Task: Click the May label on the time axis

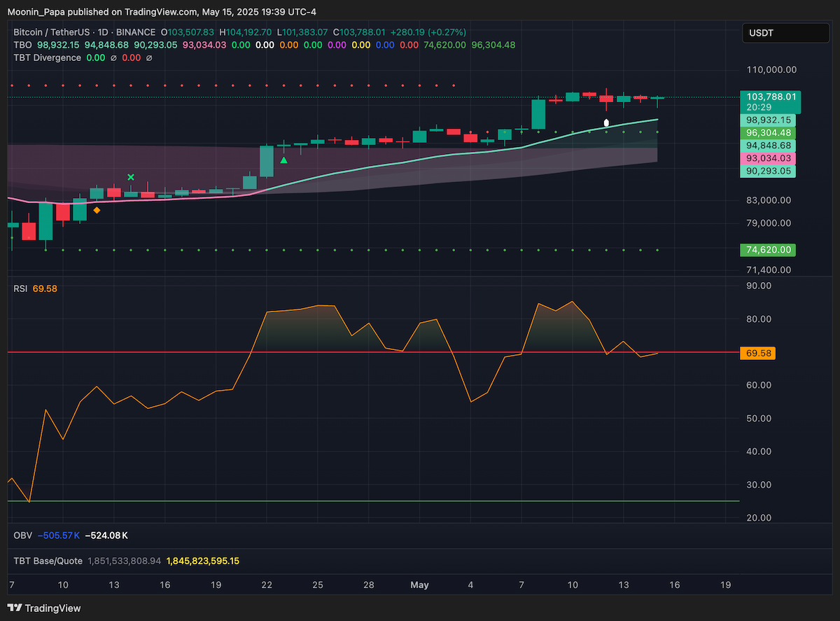Action: [419, 584]
